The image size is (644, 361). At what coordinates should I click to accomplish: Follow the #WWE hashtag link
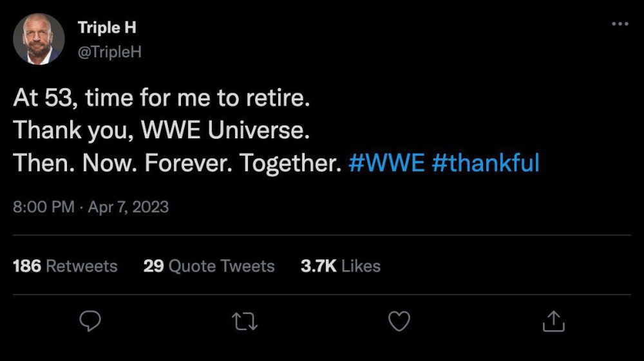(x=386, y=163)
